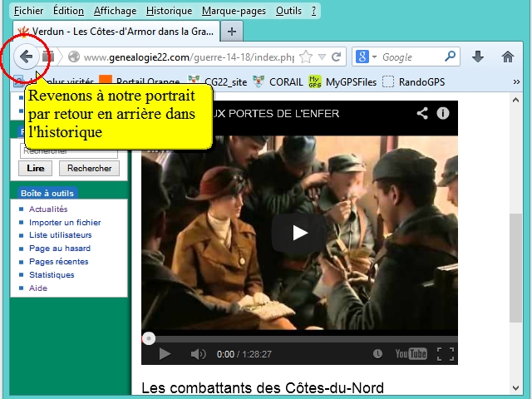Viewport: 532px width, 399px height.
Task: Click the video progress bar handle
Action: point(149,338)
